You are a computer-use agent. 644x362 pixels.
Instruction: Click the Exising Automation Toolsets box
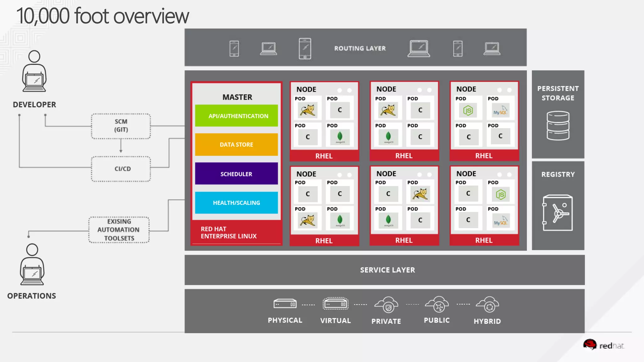coord(119,230)
